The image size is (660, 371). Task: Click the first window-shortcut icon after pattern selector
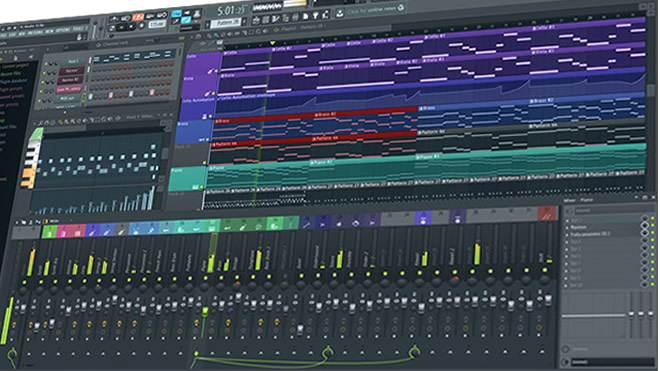point(255,20)
